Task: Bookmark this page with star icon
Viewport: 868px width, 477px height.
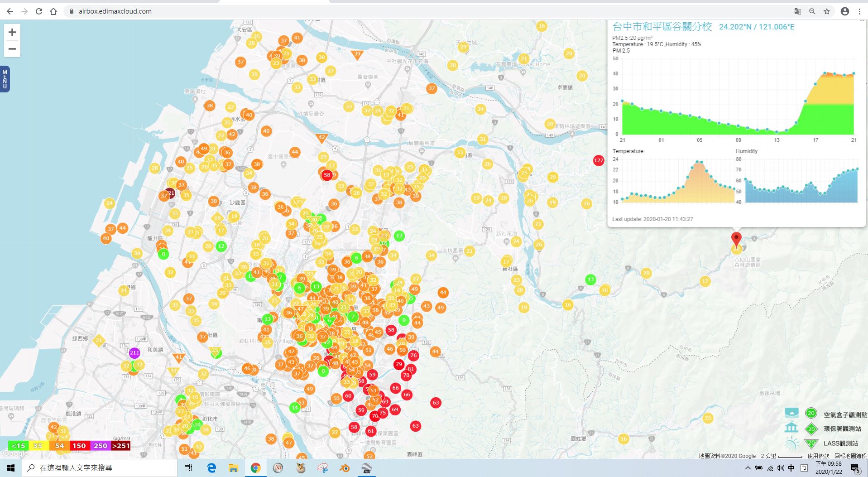Action: coord(827,11)
